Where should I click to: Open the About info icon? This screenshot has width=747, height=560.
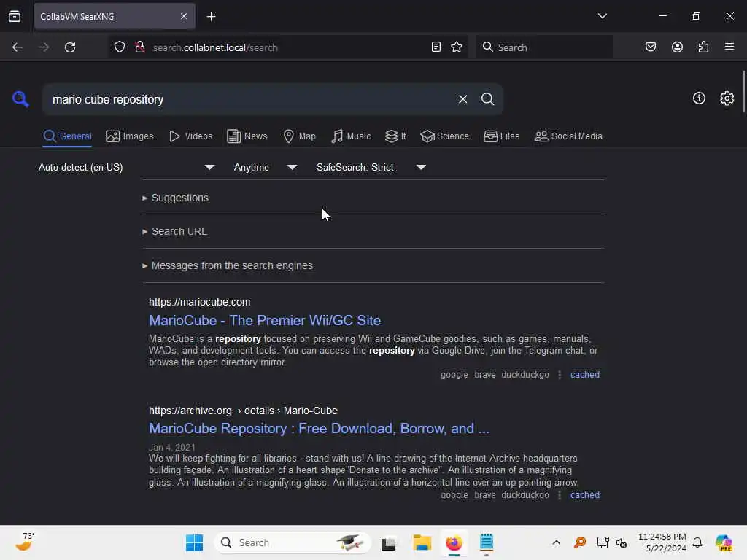pyautogui.click(x=699, y=98)
